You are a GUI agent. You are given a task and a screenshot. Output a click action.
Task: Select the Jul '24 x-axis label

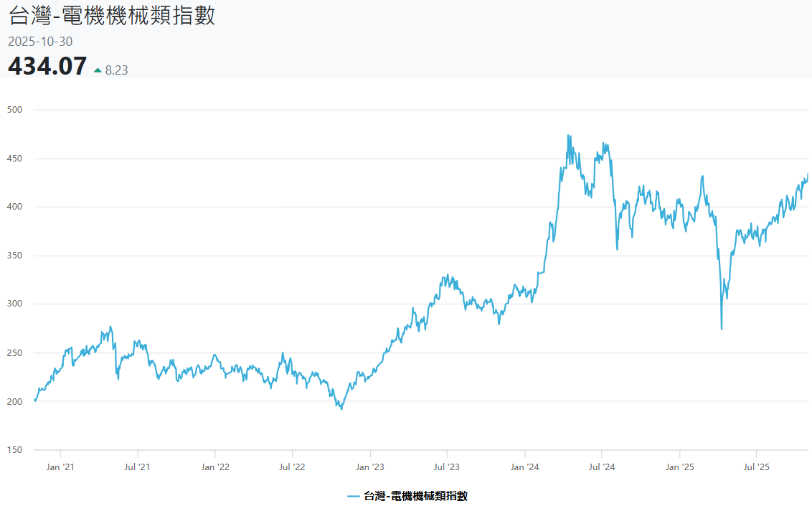point(602,467)
